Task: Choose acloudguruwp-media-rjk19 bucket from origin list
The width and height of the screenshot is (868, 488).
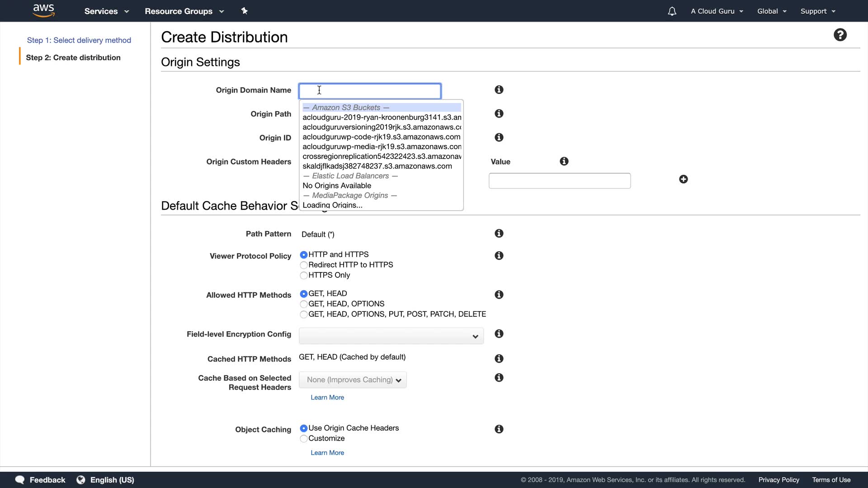Action: click(x=382, y=146)
